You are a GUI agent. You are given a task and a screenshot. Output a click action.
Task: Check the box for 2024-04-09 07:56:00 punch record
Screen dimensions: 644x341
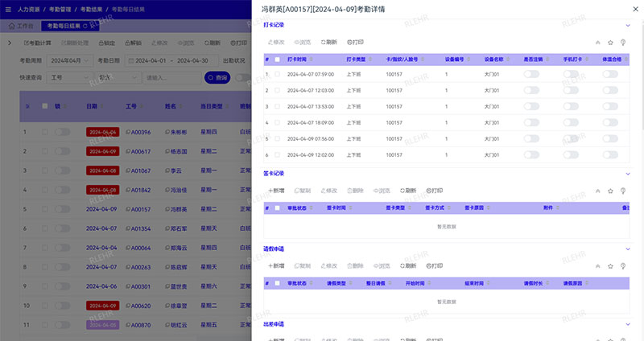277,138
